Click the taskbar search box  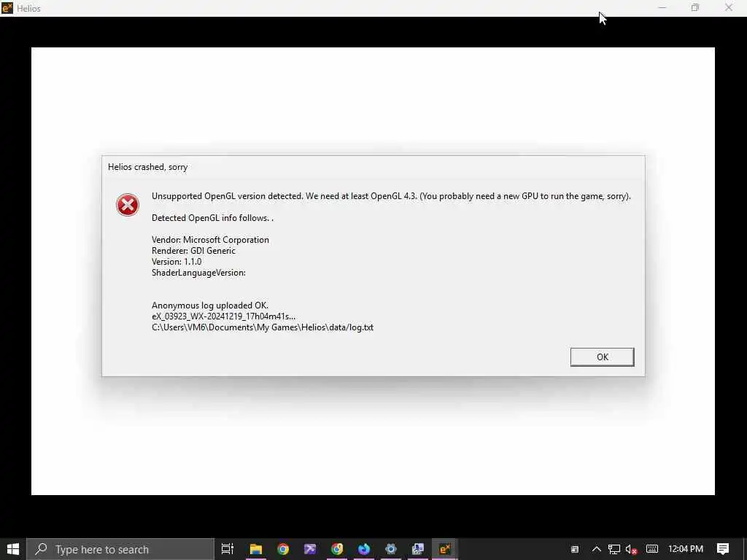120,549
